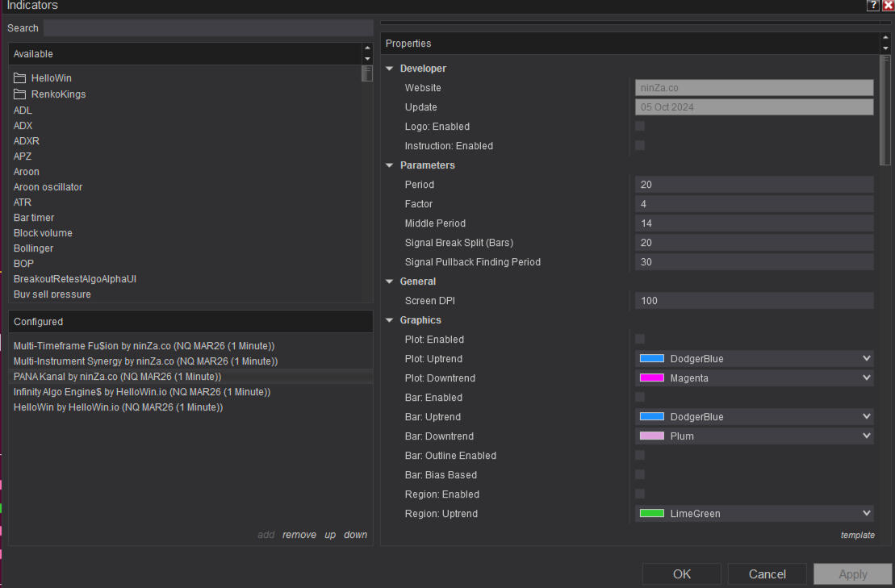Select HelloWin by HelloWin.io configured indicator
Viewport: 895px width, 588px height.
[x=118, y=407]
